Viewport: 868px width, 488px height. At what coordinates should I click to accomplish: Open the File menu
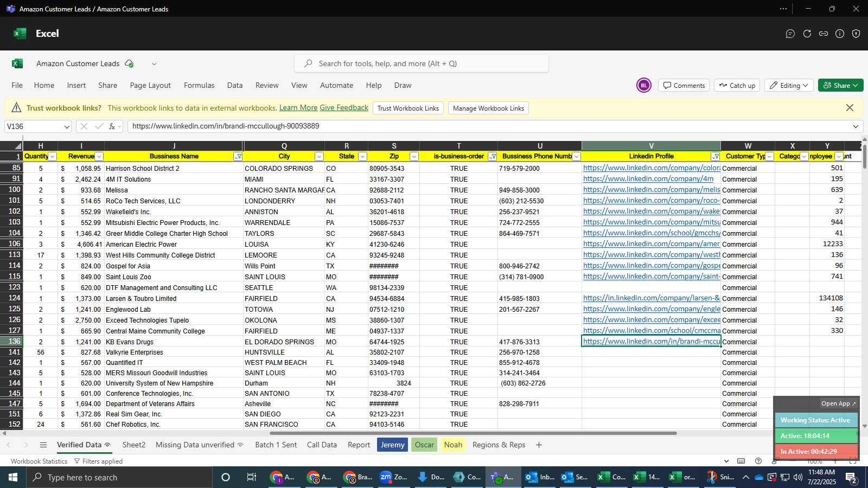coord(17,85)
